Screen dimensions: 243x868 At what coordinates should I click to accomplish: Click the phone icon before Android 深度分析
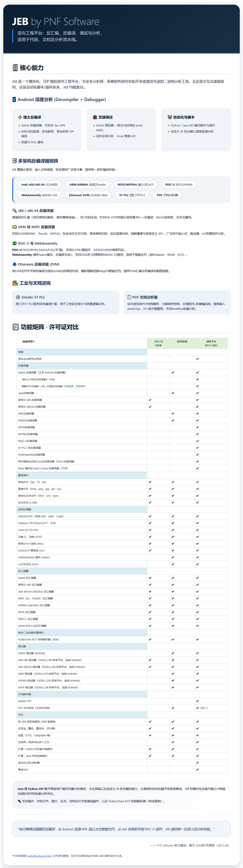14,99
